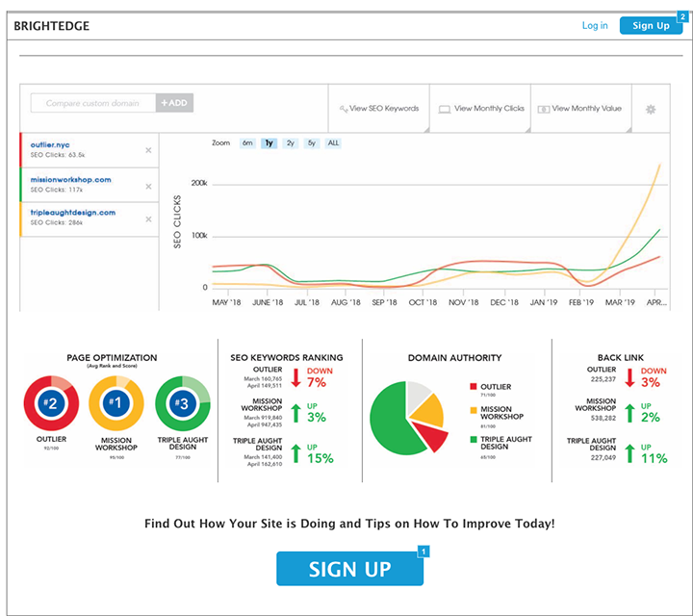The height and width of the screenshot is (616, 693).
Task: Click the large SIGN UP button
Action: pyautogui.click(x=349, y=569)
